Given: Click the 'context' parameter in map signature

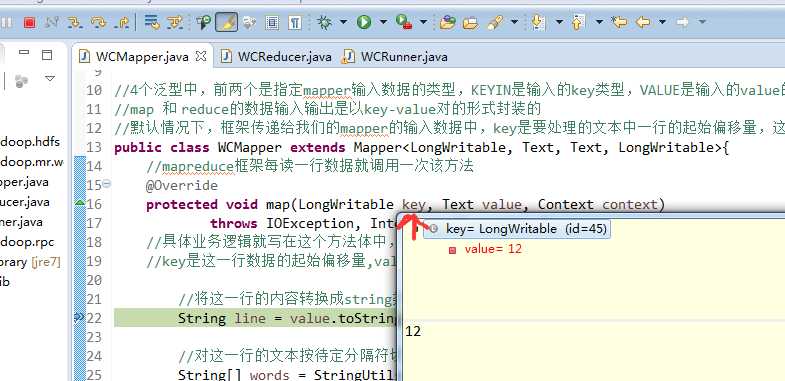Looking at the screenshot, I should point(630,205).
